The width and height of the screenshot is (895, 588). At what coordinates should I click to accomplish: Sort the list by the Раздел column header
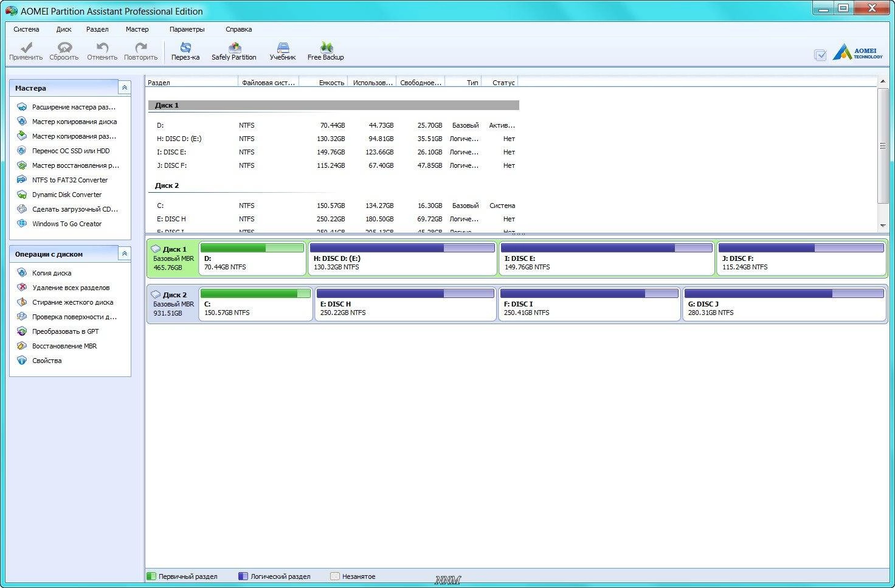pyautogui.click(x=192, y=83)
